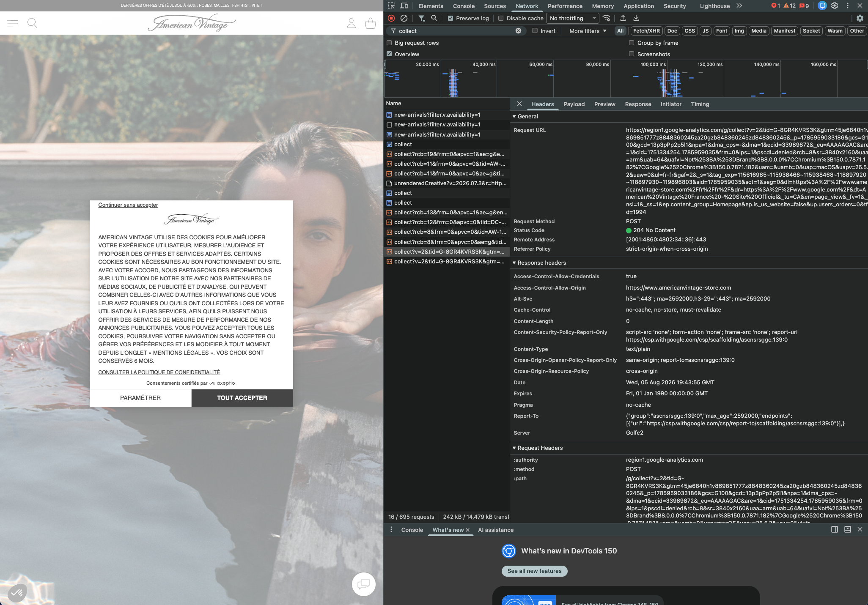Click the axeptio cookie badge icon
Viewport: 868px width, 605px height.
click(x=17, y=593)
